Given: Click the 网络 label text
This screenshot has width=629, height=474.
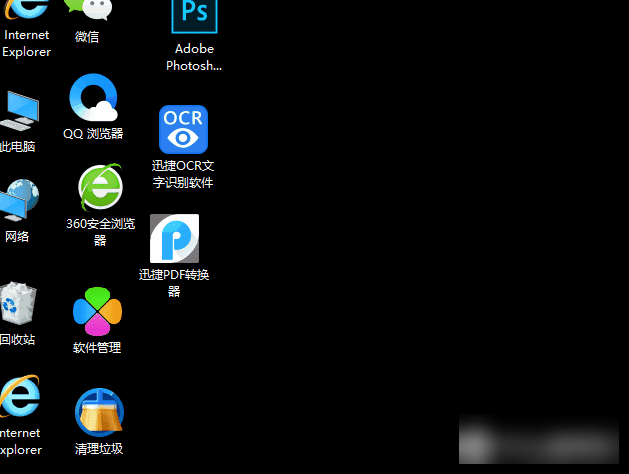Looking at the screenshot, I should pyautogui.click(x=17, y=236).
